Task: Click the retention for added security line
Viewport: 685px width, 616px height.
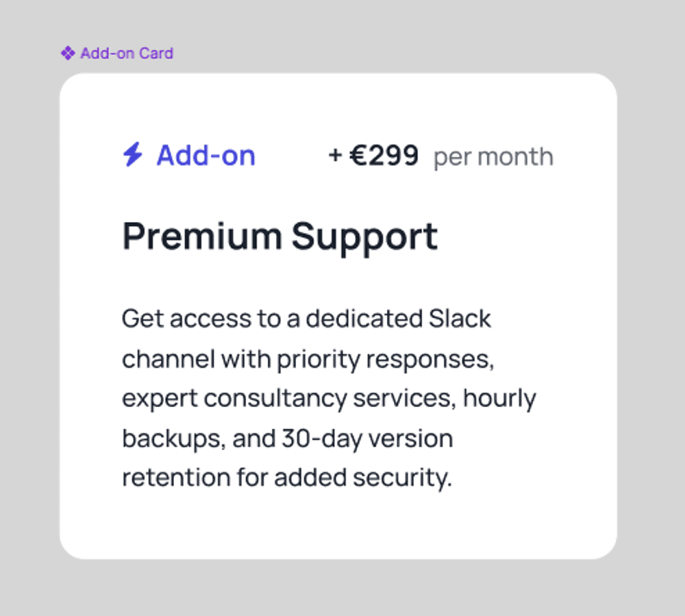Action: click(287, 478)
